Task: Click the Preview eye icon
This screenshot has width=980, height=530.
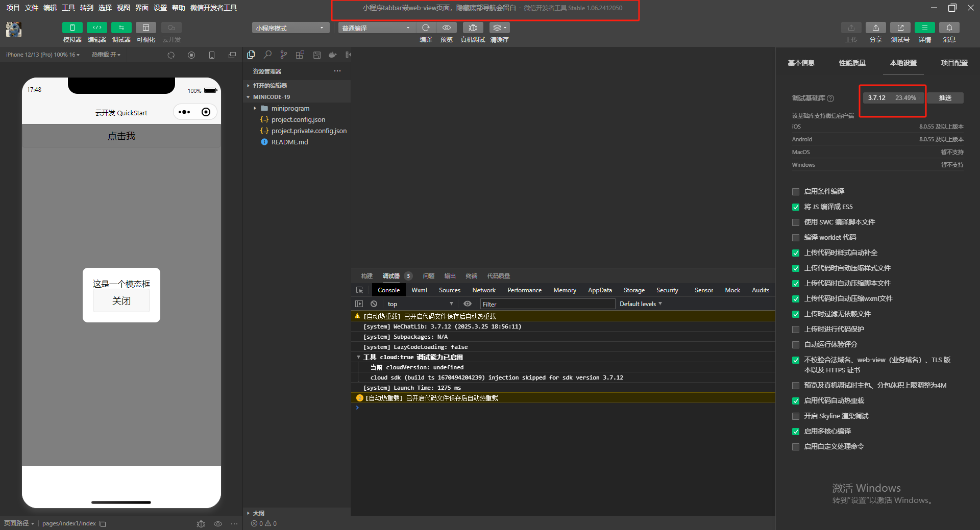Action: [x=446, y=28]
